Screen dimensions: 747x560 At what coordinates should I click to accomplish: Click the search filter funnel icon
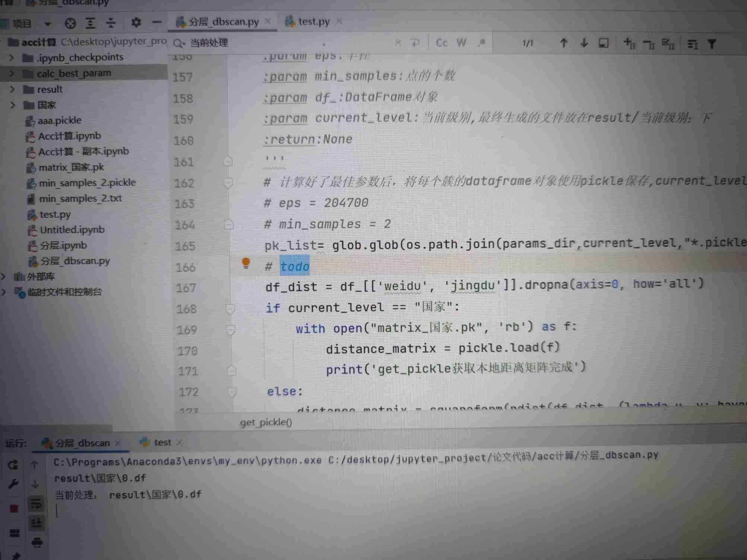pyautogui.click(x=712, y=44)
